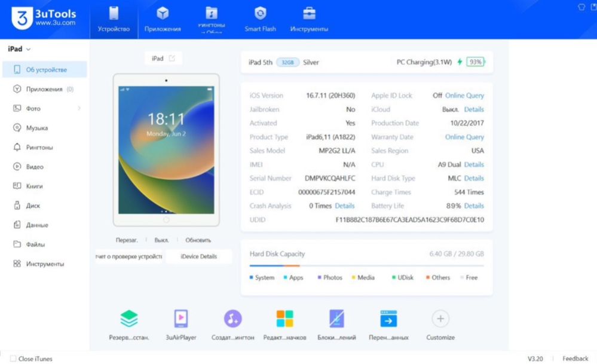The image size is (597, 364).
Task: Open CPU Details link
Action: (x=474, y=164)
